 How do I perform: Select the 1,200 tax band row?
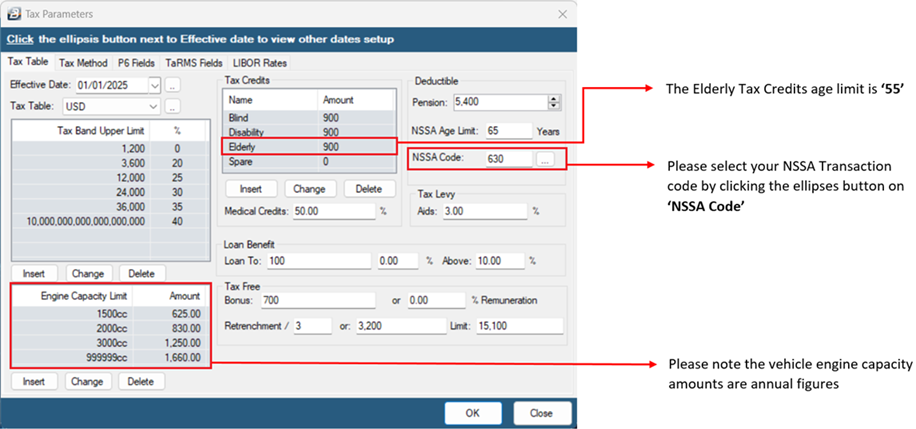click(x=110, y=148)
